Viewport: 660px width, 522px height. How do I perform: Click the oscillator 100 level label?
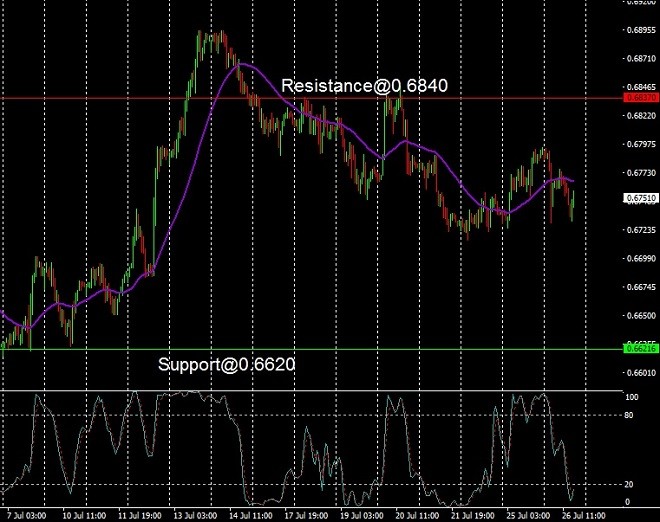click(x=632, y=397)
